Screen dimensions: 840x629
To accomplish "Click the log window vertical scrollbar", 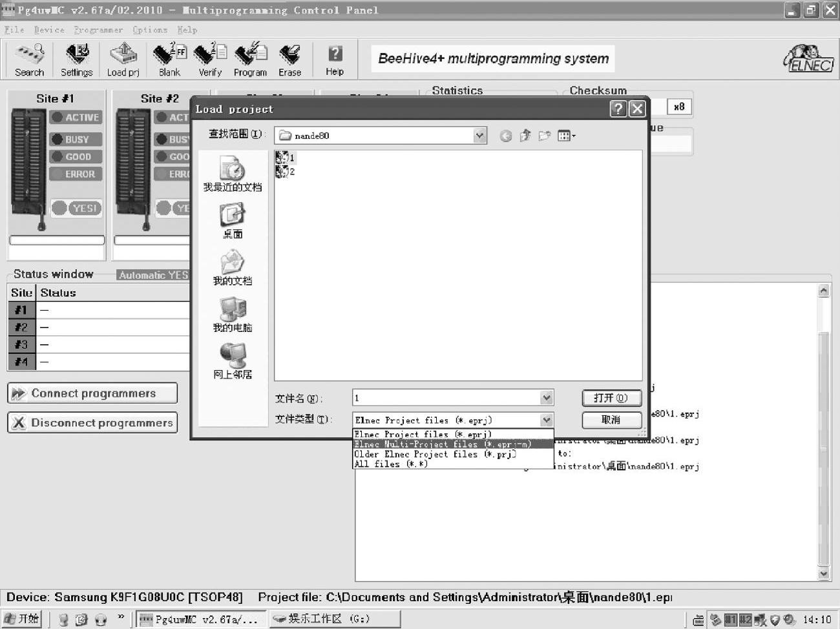I will (823, 433).
